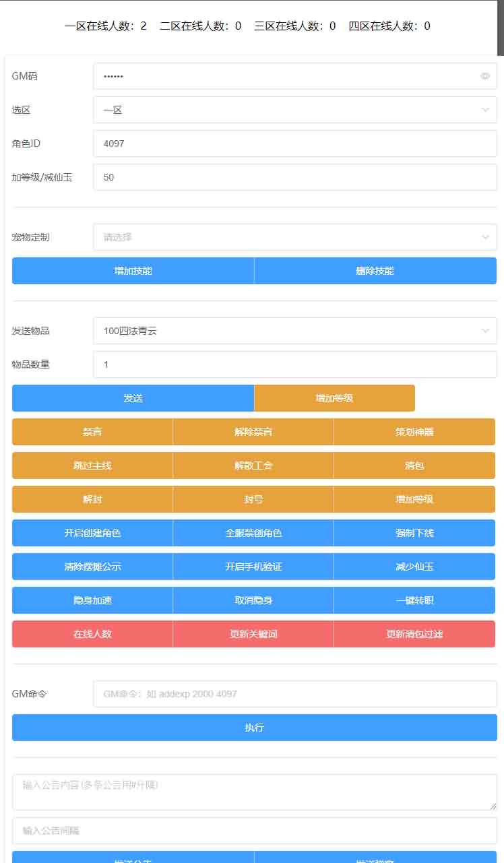Click the 解除禁言 button
The height and width of the screenshot is (863, 504).
pos(253,432)
